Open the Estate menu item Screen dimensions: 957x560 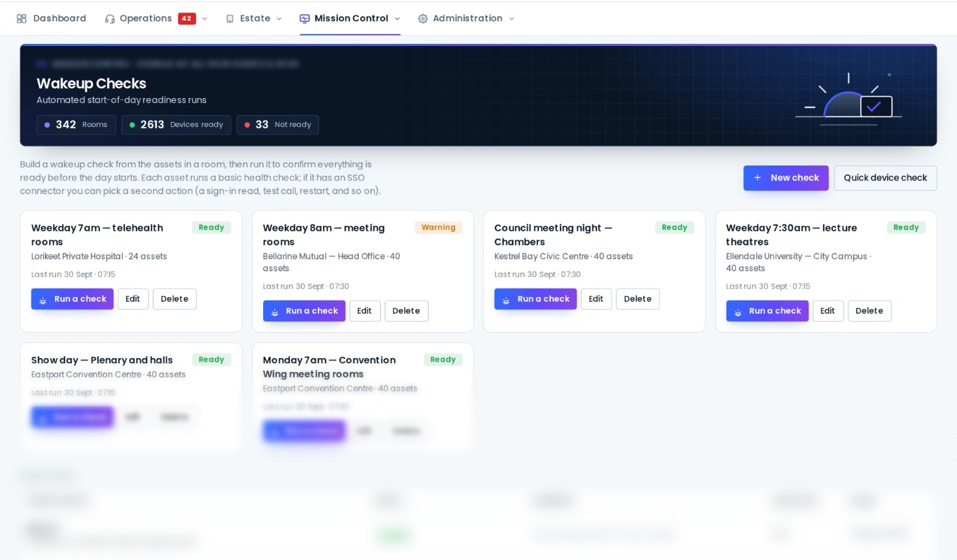tap(255, 19)
